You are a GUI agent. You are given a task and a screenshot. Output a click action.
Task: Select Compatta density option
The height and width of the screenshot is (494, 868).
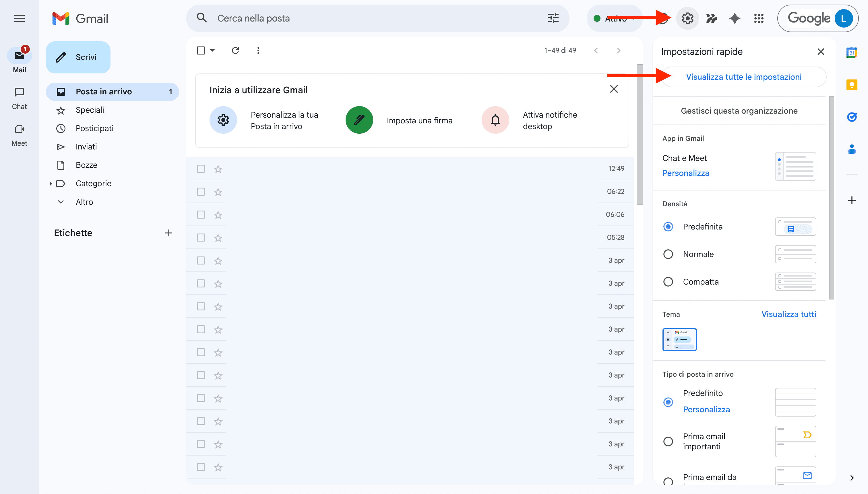pos(668,281)
